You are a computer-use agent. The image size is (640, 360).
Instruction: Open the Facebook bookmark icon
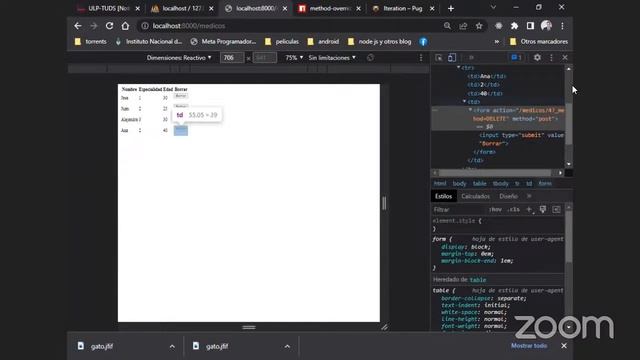pyautogui.click(x=423, y=42)
